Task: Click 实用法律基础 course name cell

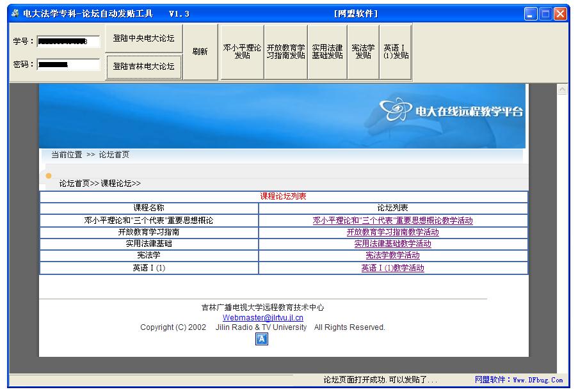Action: (149, 244)
